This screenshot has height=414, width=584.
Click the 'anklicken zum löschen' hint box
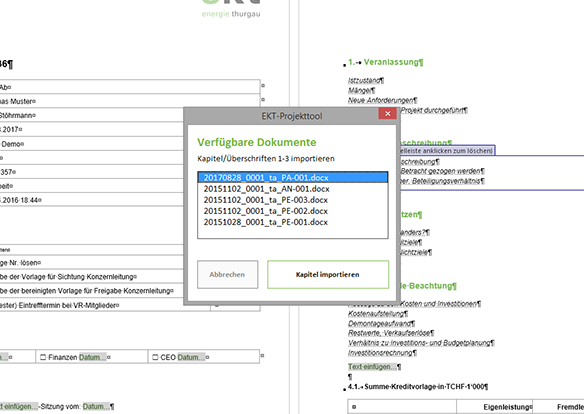(447, 151)
